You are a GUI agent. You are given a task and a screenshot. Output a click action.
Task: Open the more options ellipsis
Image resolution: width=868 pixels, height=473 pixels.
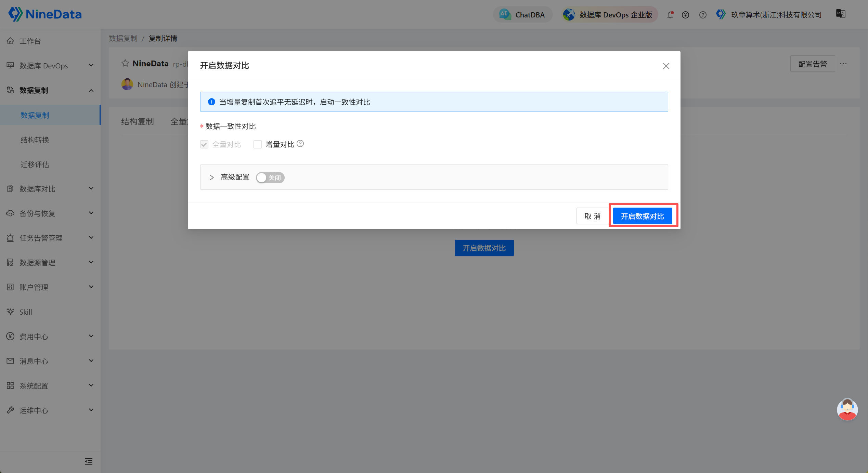coord(843,64)
